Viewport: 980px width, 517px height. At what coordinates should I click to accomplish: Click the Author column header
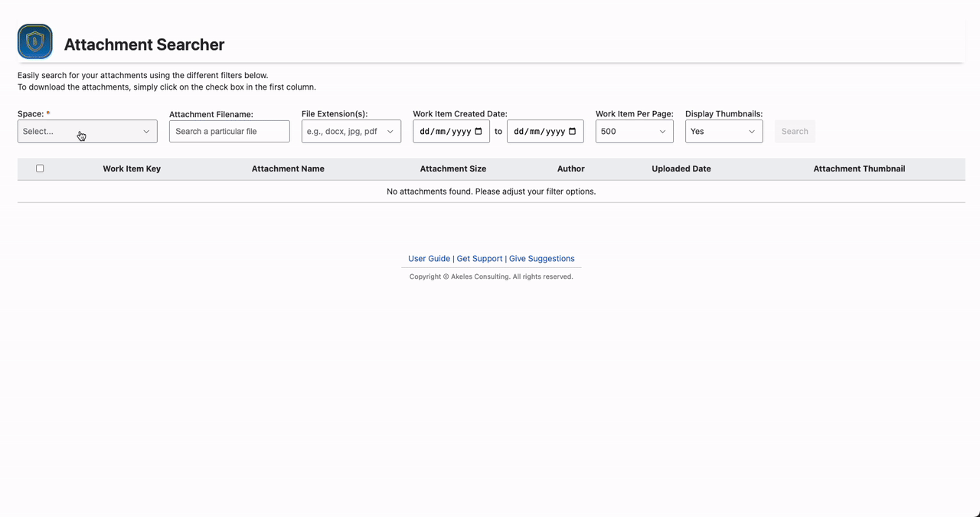pyautogui.click(x=570, y=169)
